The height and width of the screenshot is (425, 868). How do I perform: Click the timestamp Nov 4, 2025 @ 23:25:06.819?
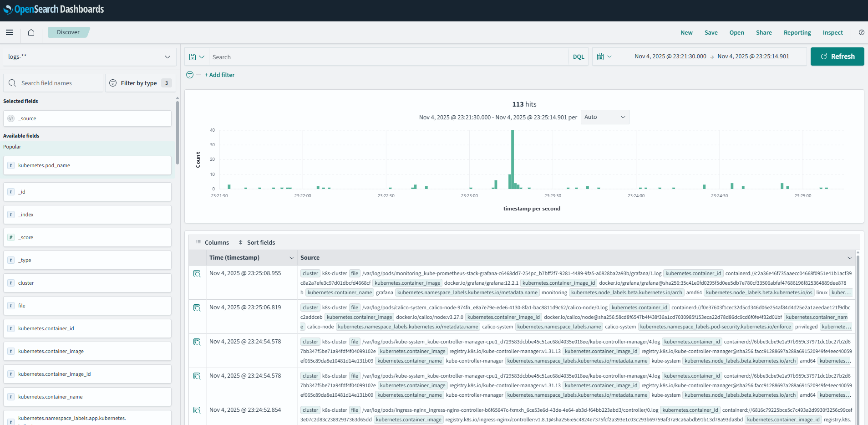click(245, 307)
